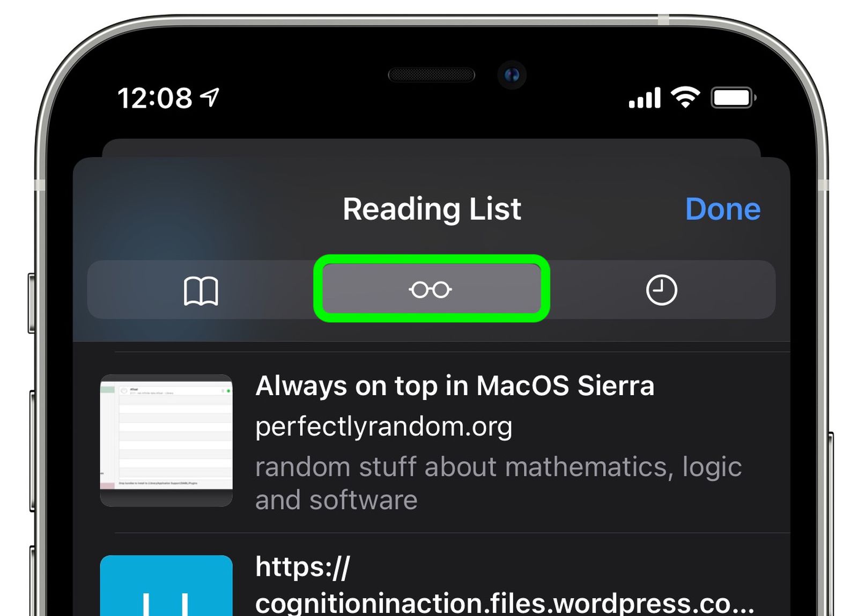Viewport: 858px width, 616px height.
Task: Tap the perfectlyrandom.org article thumbnail
Action: coord(166,440)
